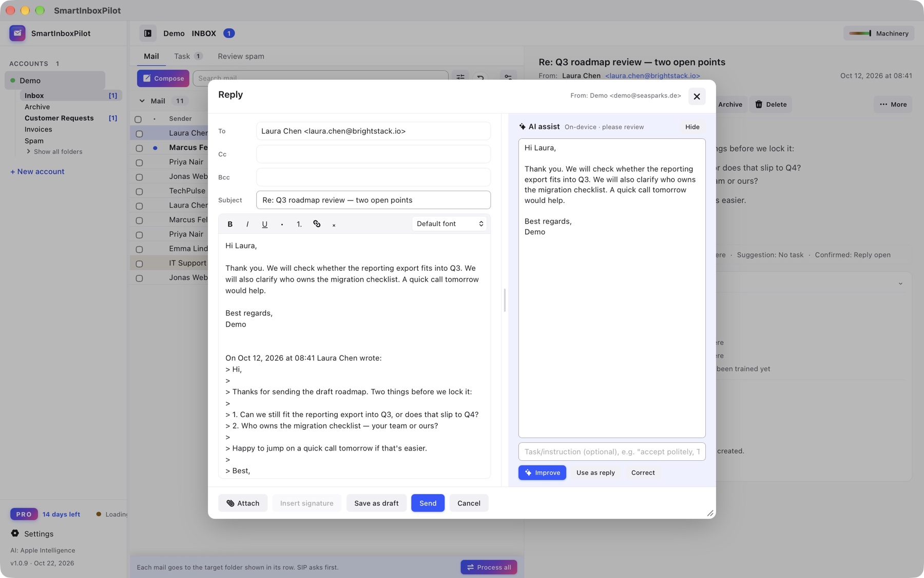Close the Reply dialog
The width and height of the screenshot is (924, 578).
[x=697, y=96]
